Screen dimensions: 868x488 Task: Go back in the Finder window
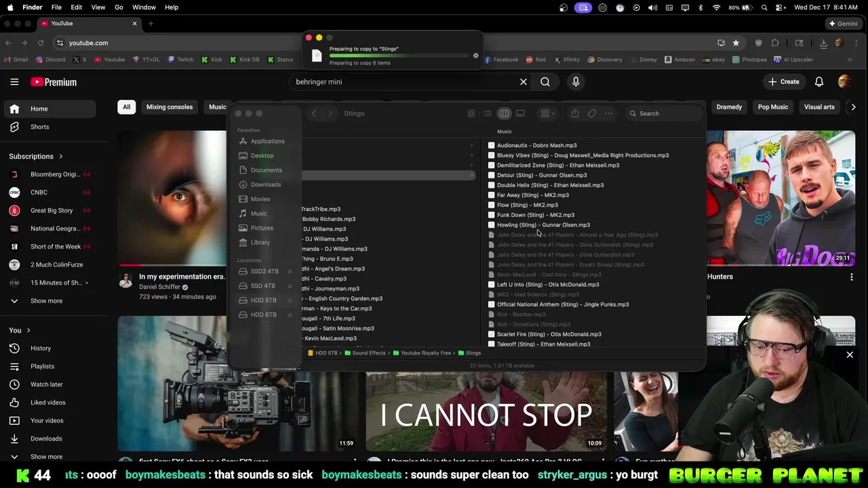pos(314,113)
